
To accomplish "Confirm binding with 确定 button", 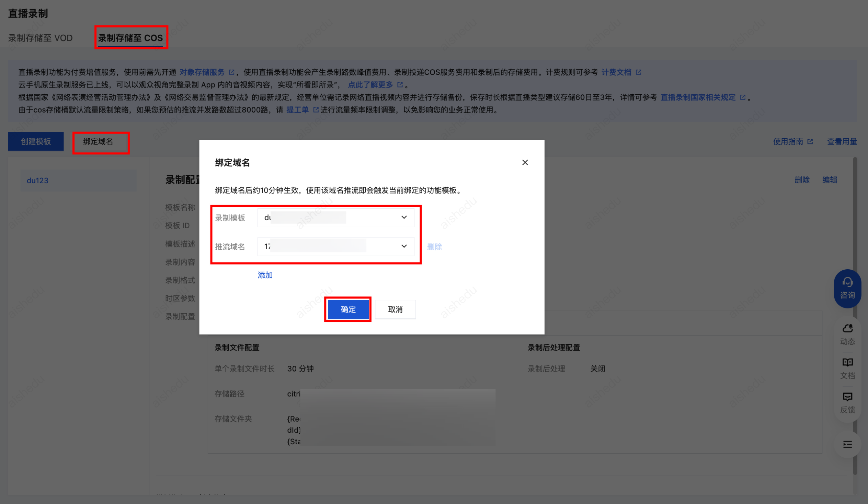I will tap(348, 309).
